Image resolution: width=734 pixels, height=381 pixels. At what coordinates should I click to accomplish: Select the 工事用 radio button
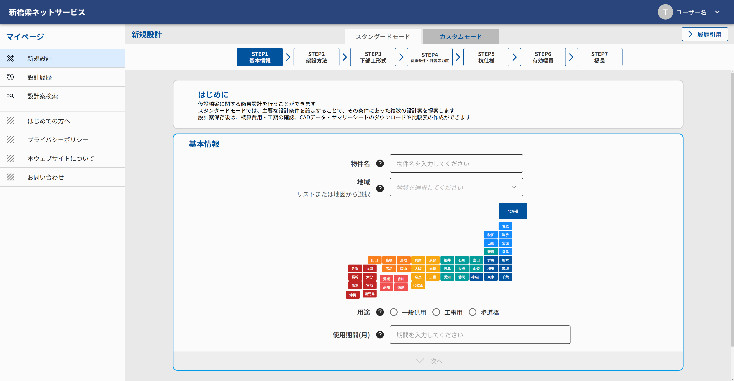tap(436, 312)
